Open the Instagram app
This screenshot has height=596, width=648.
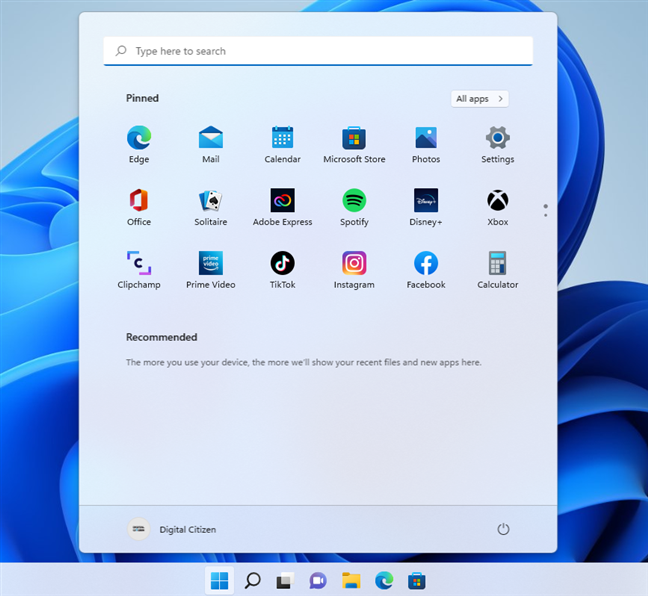point(354,270)
